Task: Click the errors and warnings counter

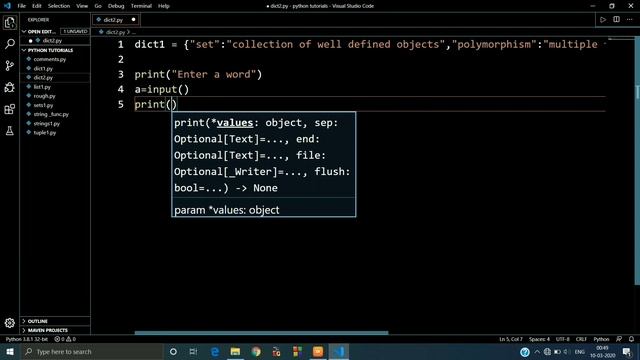Action: (65, 339)
